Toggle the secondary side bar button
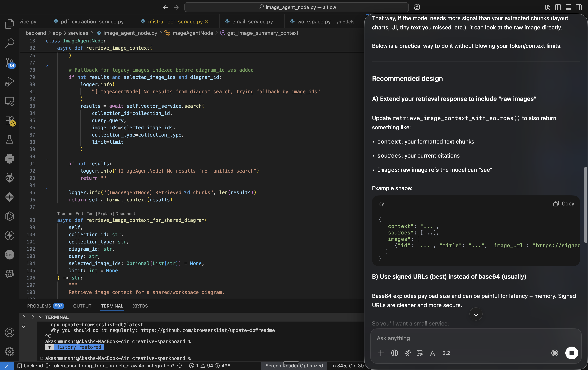The image size is (588, 370). click(x=578, y=7)
